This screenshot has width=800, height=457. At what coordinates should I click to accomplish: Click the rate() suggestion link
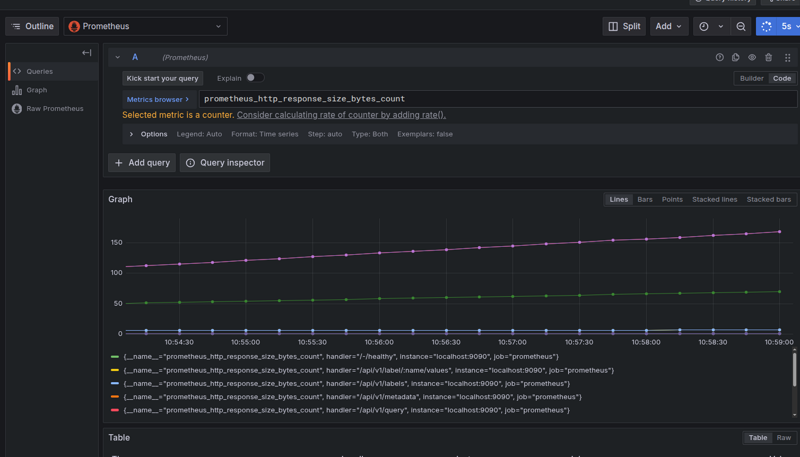(x=341, y=115)
